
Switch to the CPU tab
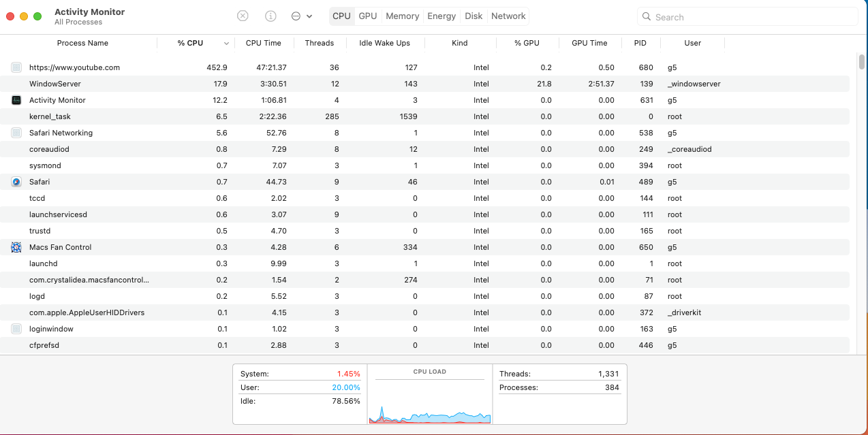341,16
